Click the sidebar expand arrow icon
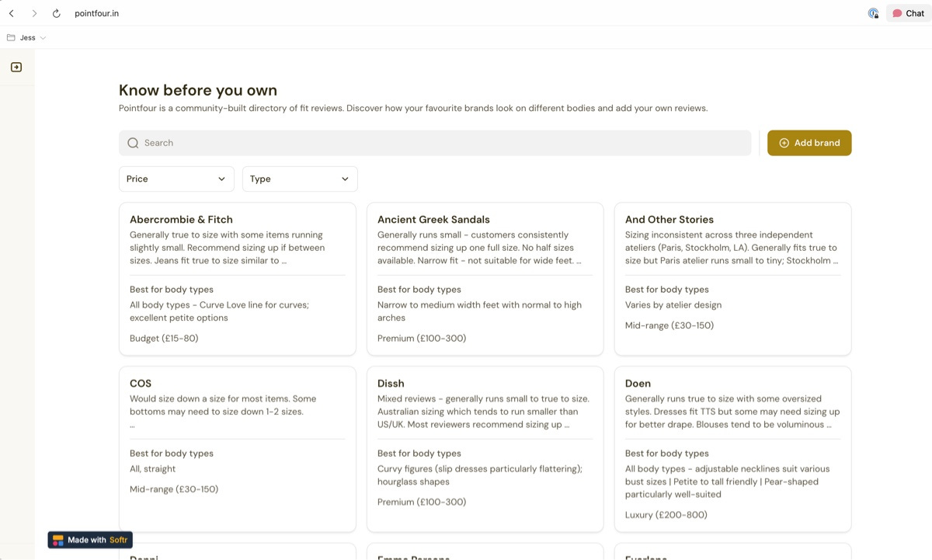The image size is (932, 560). pos(16,68)
